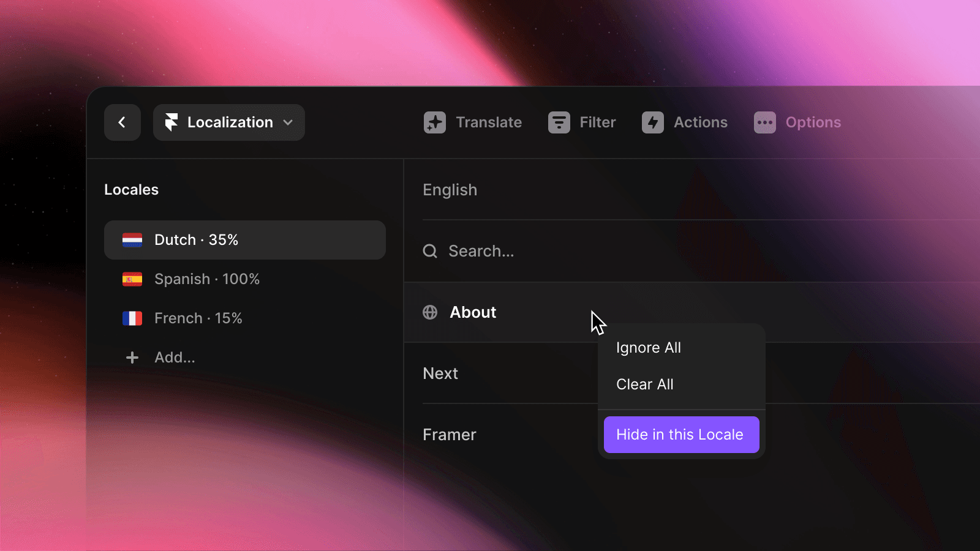
Task: Click the back arrow button
Action: 122,122
